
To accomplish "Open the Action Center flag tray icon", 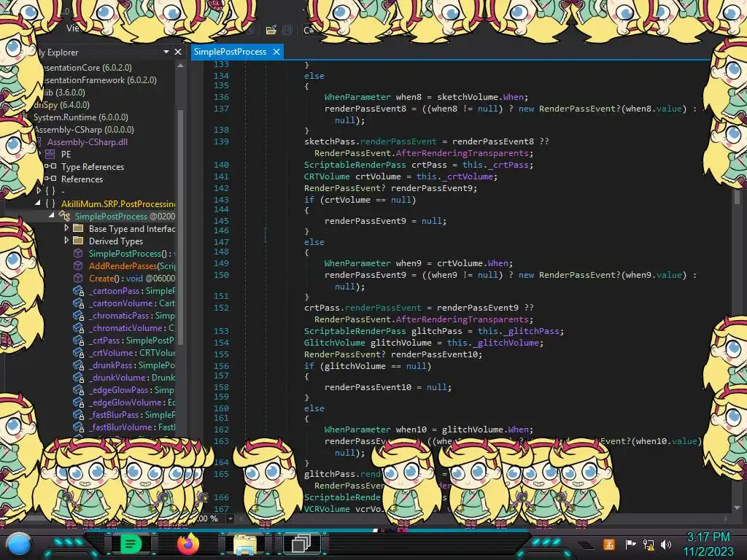I will (630, 544).
